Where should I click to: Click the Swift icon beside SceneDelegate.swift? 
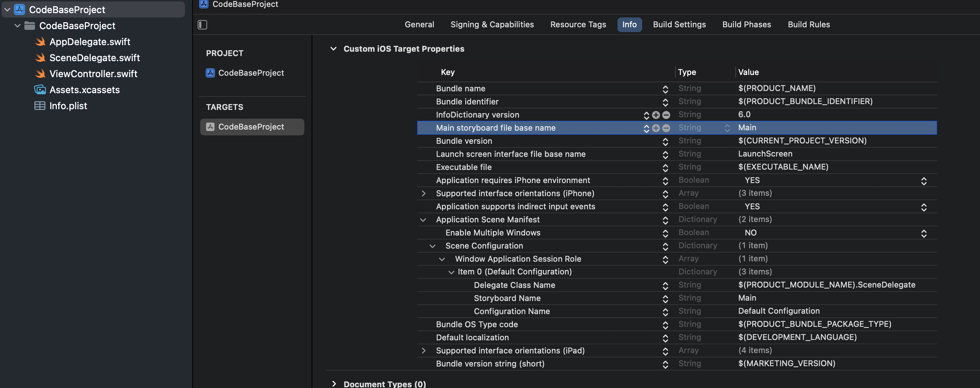(x=40, y=58)
